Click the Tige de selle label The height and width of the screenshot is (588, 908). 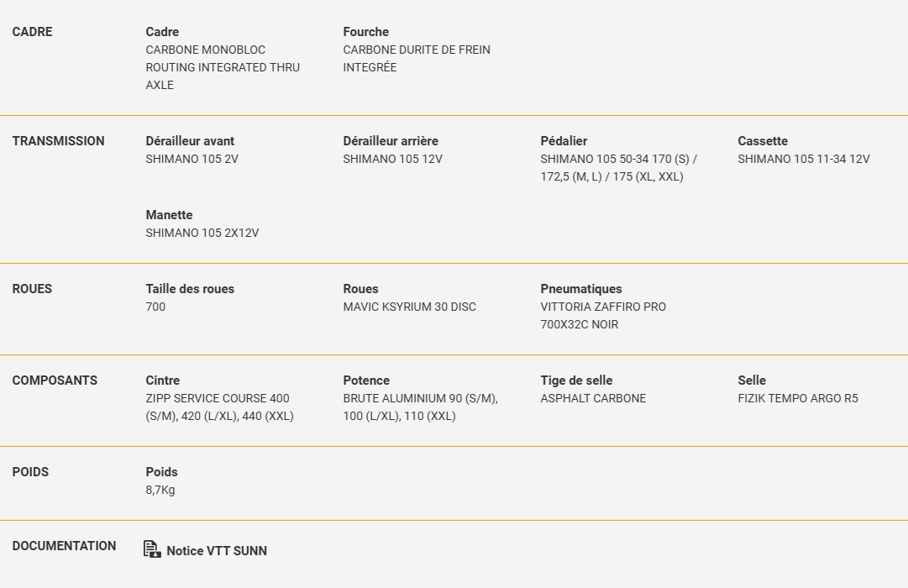point(577,380)
